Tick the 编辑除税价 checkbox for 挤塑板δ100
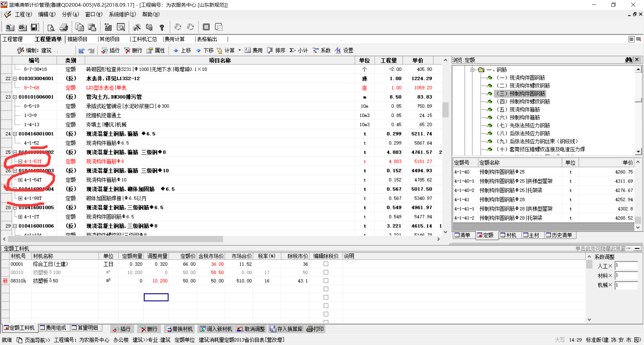644x345 pixels. [x=326, y=272]
